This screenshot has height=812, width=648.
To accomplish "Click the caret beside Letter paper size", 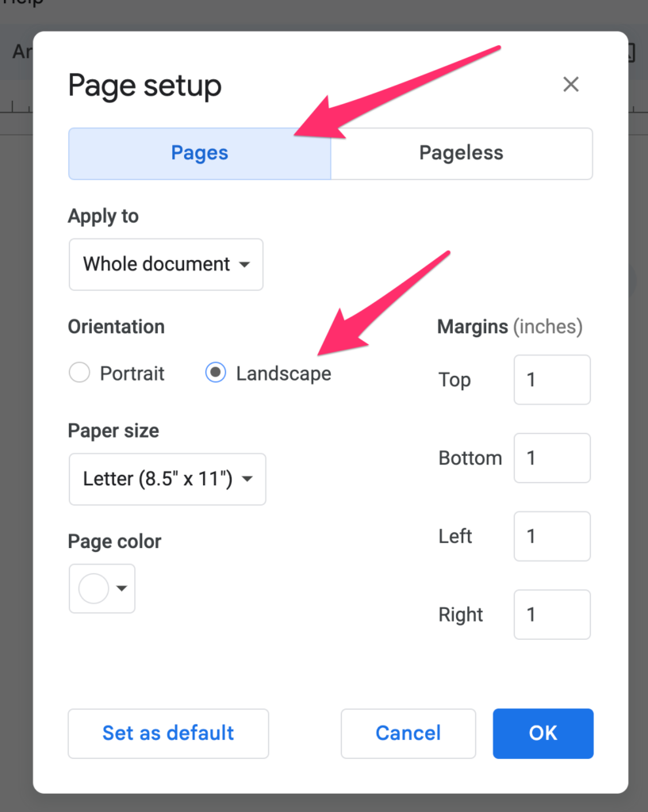I will [x=247, y=479].
